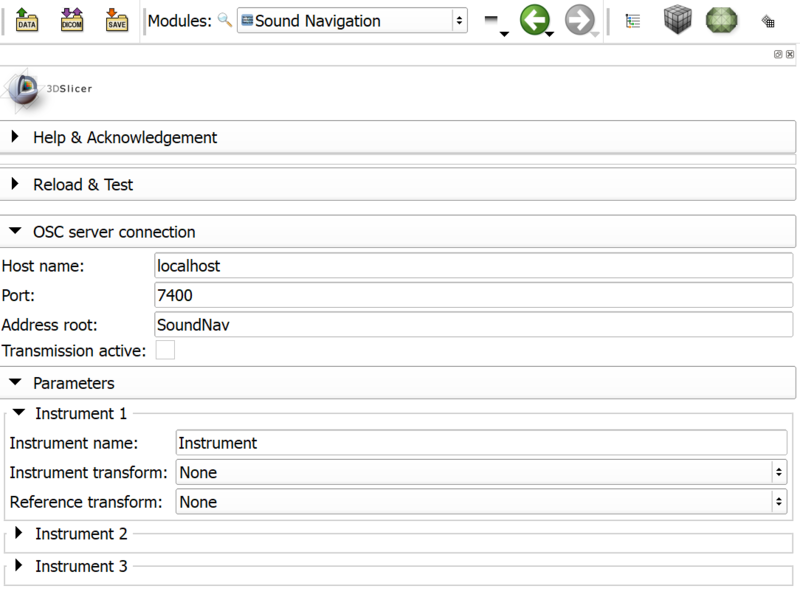Expand the Help & Acknowledgement section
The image size is (800, 597).
point(125,137)
